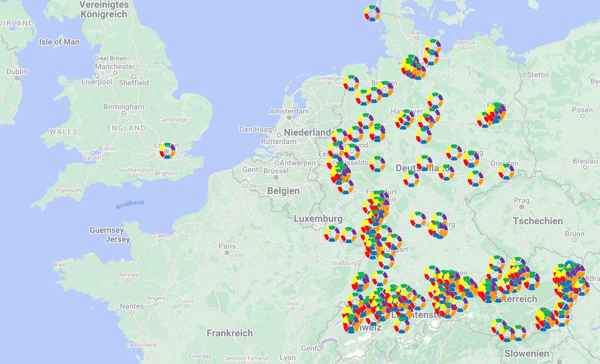This screenshot has height=364, width=600.
Task: Click the Rennes city label
Action: 129,275
